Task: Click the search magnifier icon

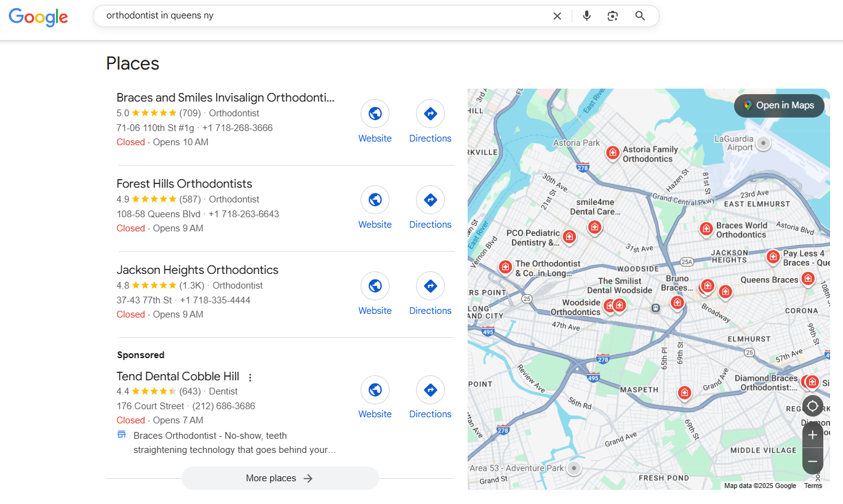Action: pos(640,15)
